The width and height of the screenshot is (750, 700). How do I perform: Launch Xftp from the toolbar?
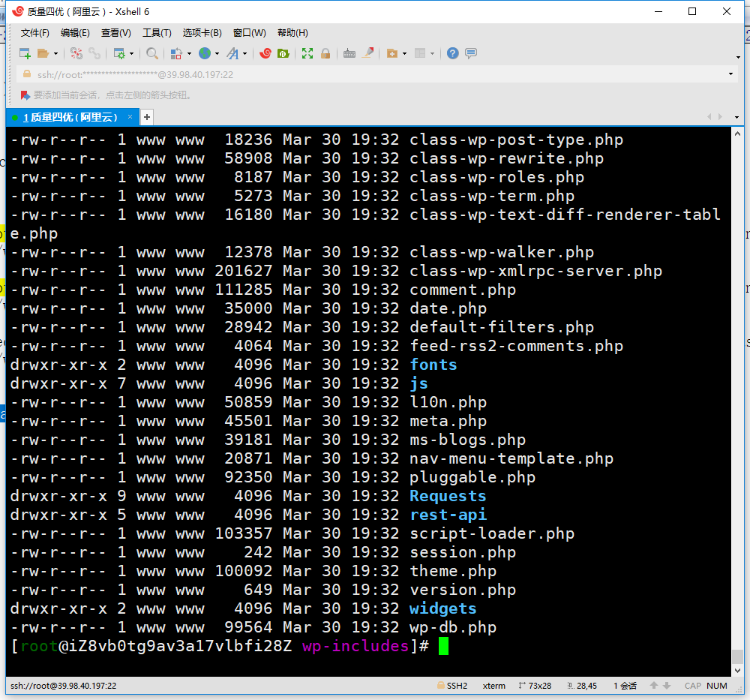pos(283,53)
